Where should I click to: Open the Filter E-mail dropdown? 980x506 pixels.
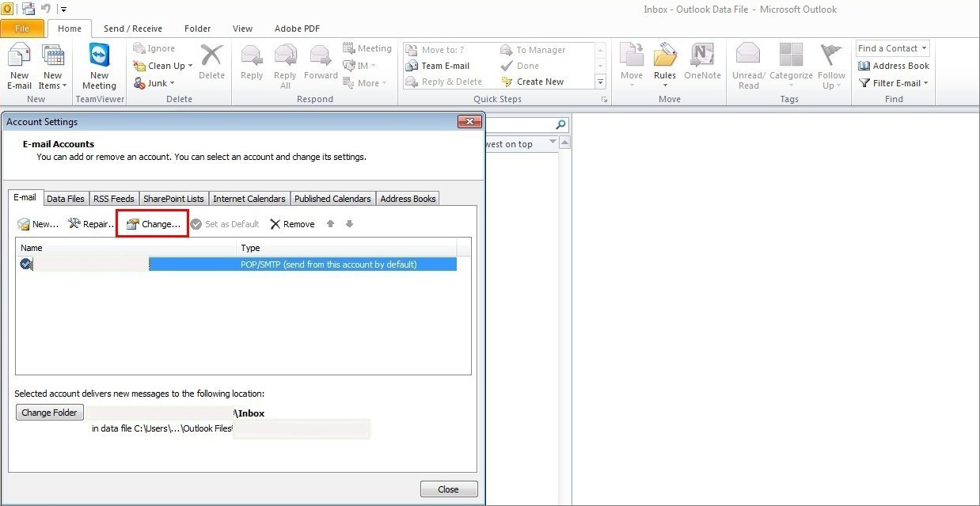(894, 83)
